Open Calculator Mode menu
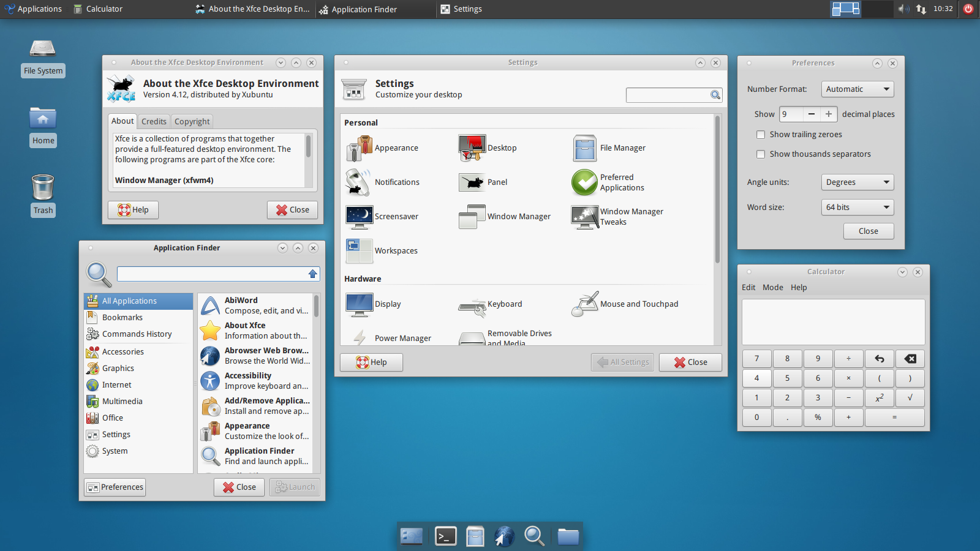 pos(772,287)
